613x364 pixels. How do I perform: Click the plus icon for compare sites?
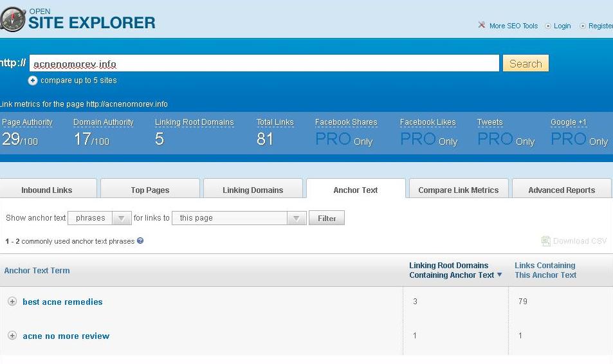click(x=33, y=80)
